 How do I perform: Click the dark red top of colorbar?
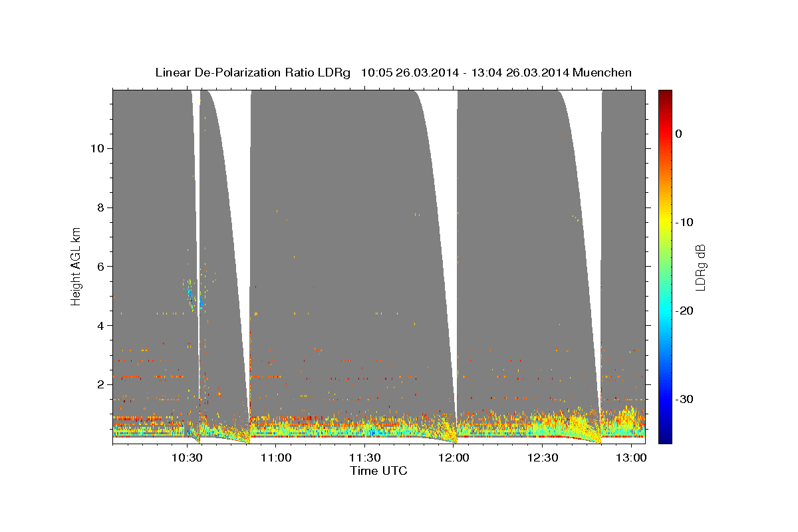[664, 95]
